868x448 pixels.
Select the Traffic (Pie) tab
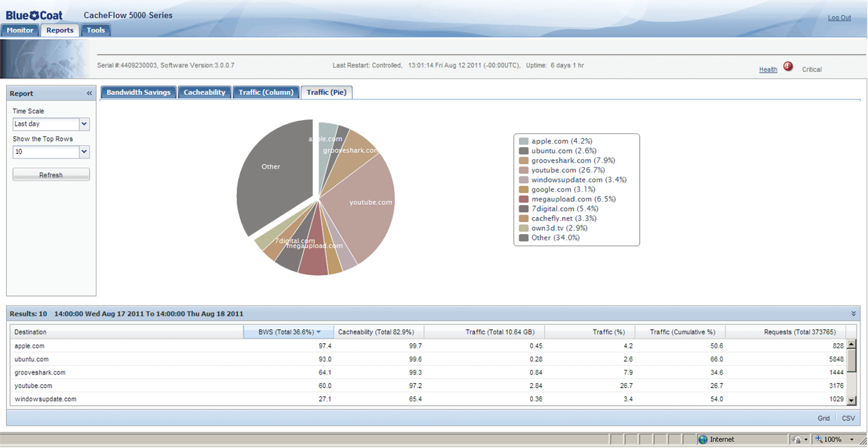tap(327, 92)
